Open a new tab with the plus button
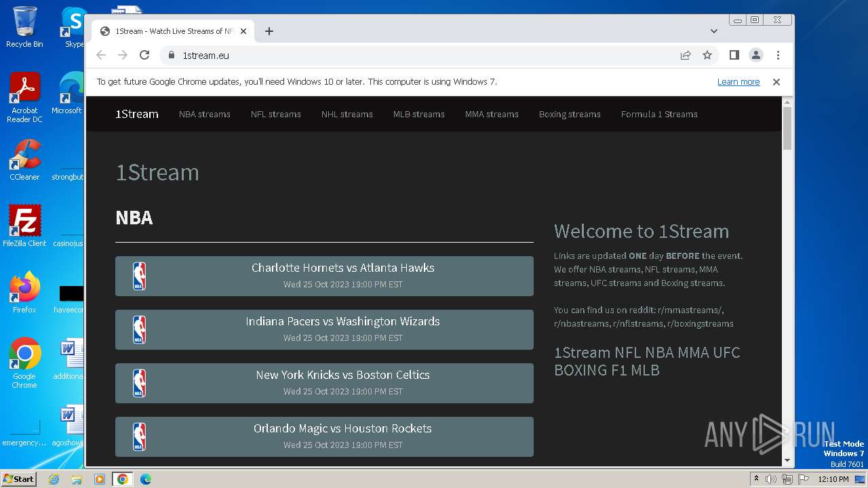868x488 pixels. (269, 31)
